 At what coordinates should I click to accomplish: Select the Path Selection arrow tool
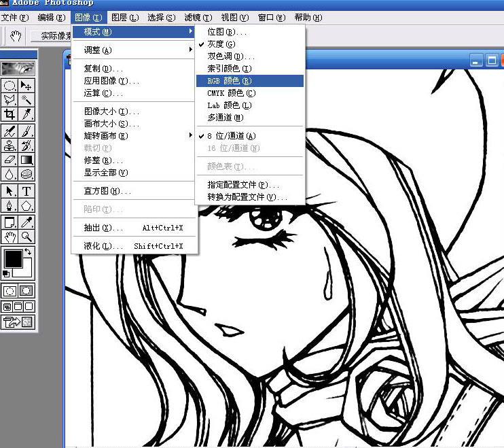click(x=10, y=191)
